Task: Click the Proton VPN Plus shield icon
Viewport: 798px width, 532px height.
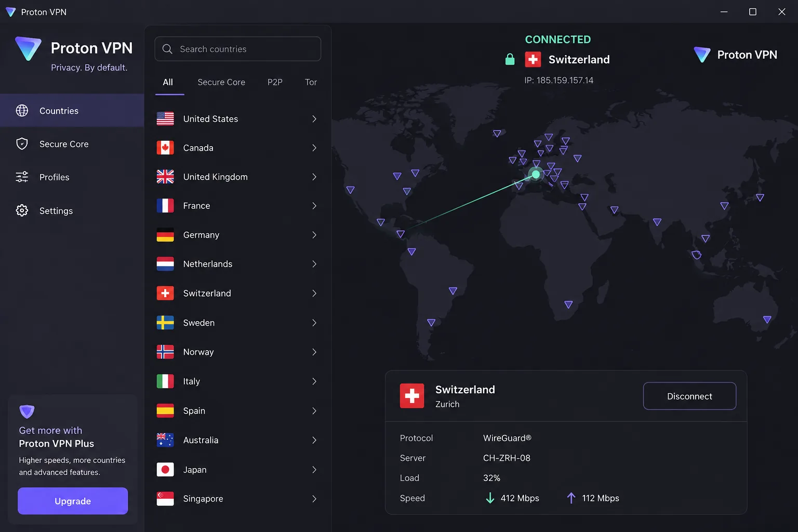Action: [x=27, y=411]
